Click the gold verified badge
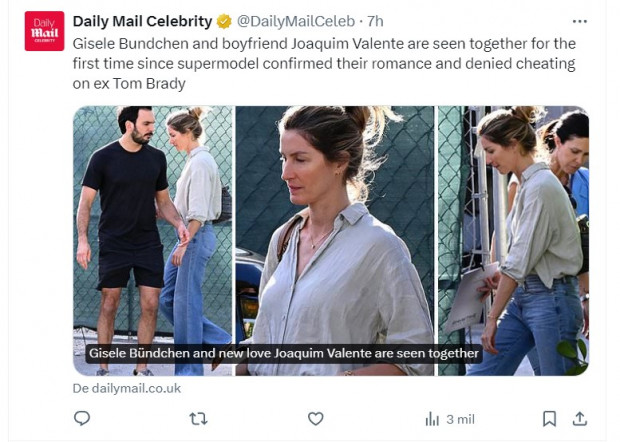The height and width of the screenshot is (442, 620). click(225, 21)
